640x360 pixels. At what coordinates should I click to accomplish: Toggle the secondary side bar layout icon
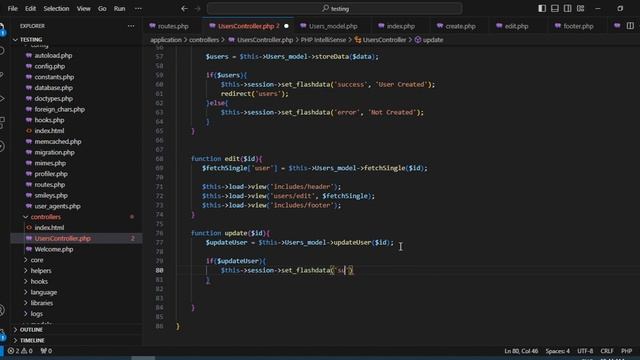pos(567,9)
